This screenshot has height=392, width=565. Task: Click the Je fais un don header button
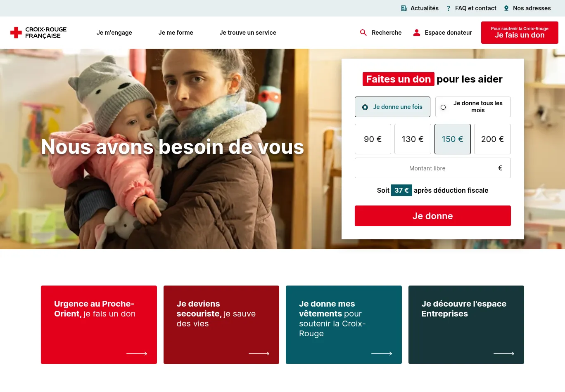tap(520, 33)
